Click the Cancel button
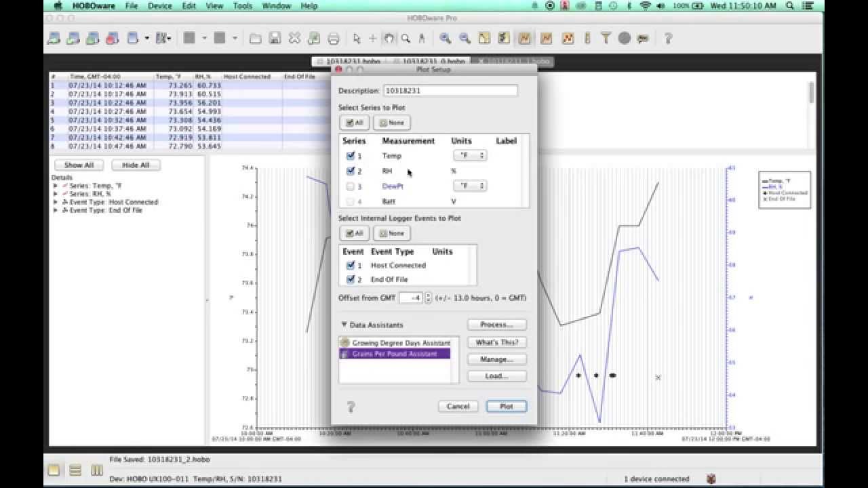Image resolution: width=868 pixels, height=488 pixels. (x=458, y=406)
